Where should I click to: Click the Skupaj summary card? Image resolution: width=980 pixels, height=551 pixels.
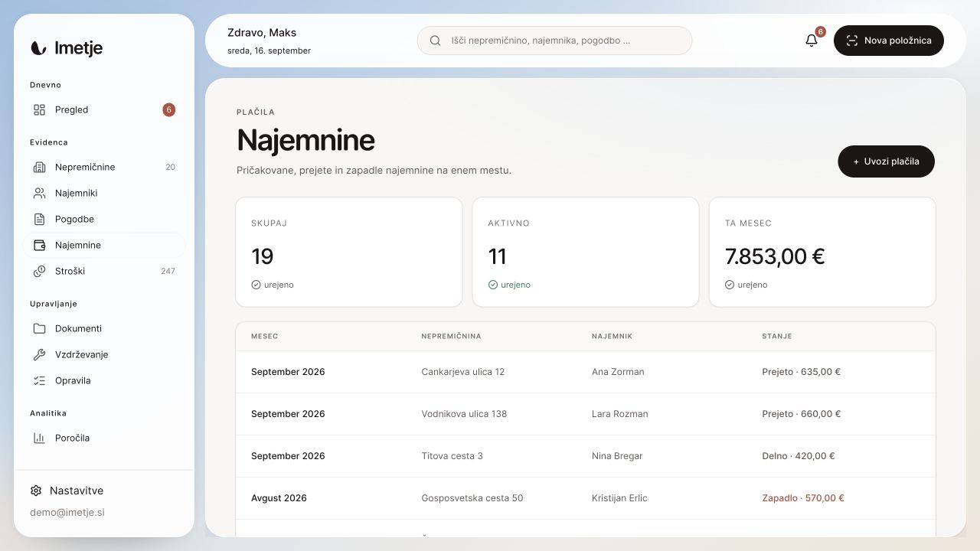pyautogui.click(x=349, y=252)
